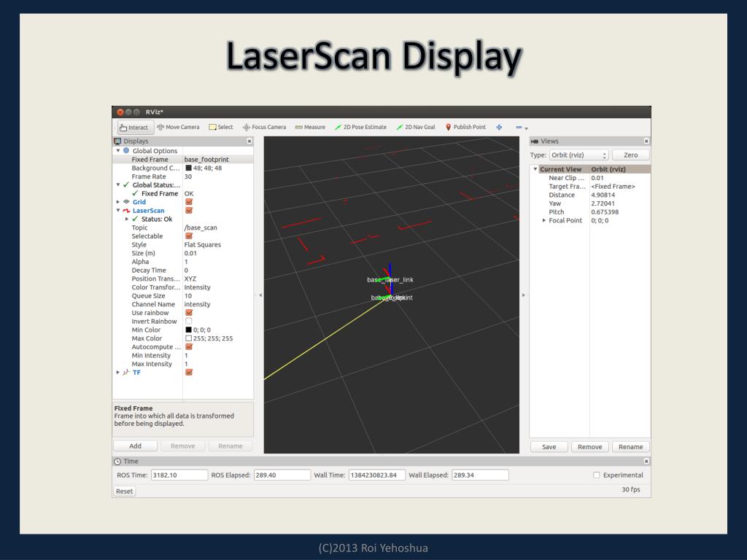Select the Distance value 4.90814
This screenshot has width=747, height=560.
coord(603,195)
